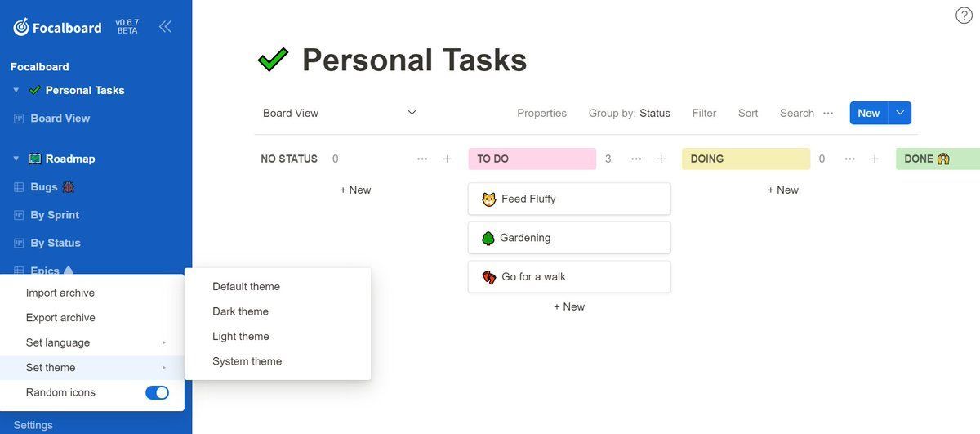Click the tree icon on Gardening card
Screen dimensions: 980x434
pyautogui.click(x=488, y=238)
